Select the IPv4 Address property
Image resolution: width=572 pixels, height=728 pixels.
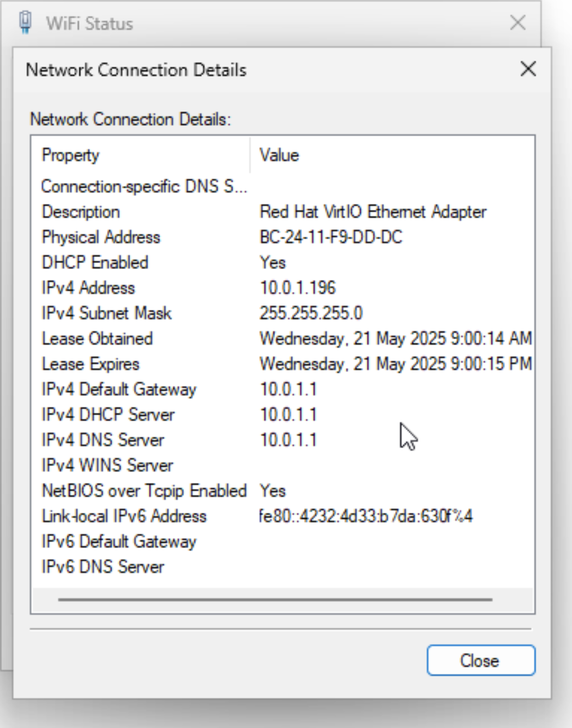click(x=88, y=288)
